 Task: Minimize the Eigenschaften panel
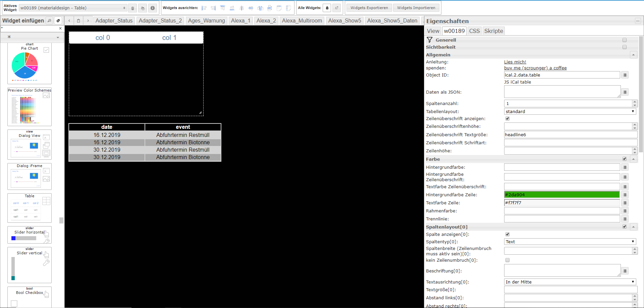638,21
